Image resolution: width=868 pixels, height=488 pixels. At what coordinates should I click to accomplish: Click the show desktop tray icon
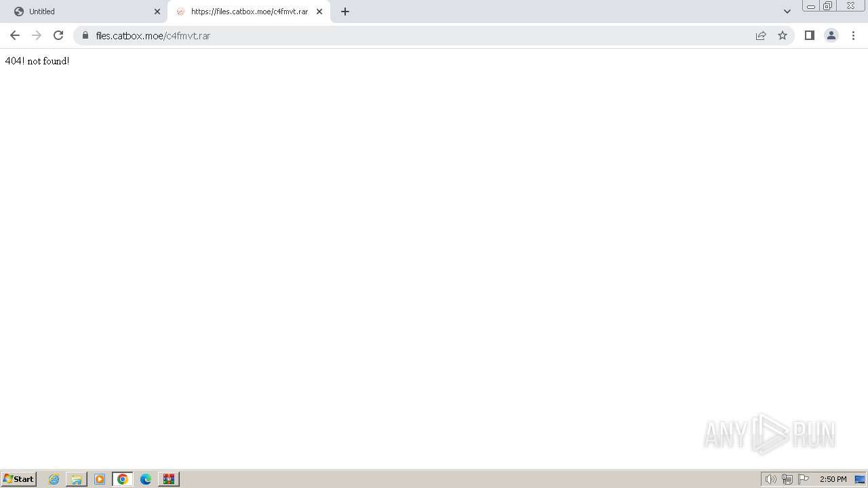(860, 479)
